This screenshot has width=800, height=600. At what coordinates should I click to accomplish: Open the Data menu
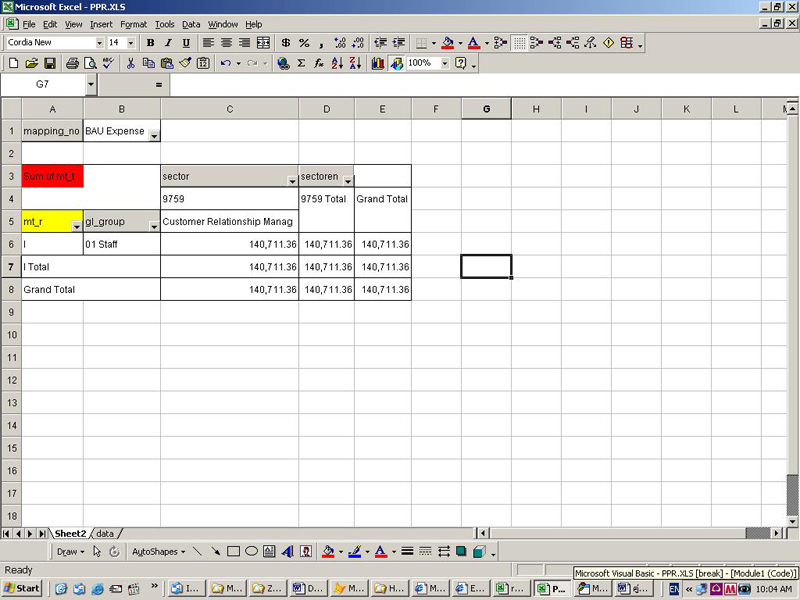pos(191,24)
